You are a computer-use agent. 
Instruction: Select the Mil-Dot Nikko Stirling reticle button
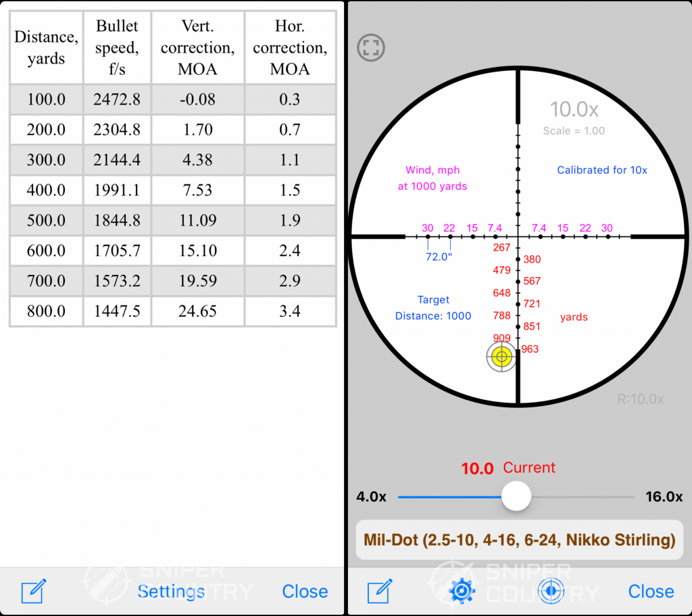click(x=520, y=540)
